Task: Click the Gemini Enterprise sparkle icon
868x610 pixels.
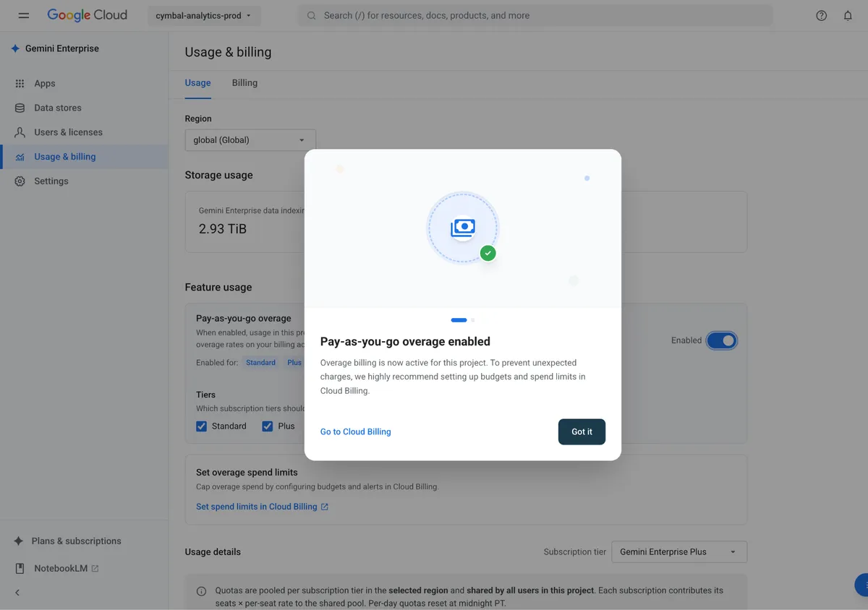Action: tap(15, 48)
